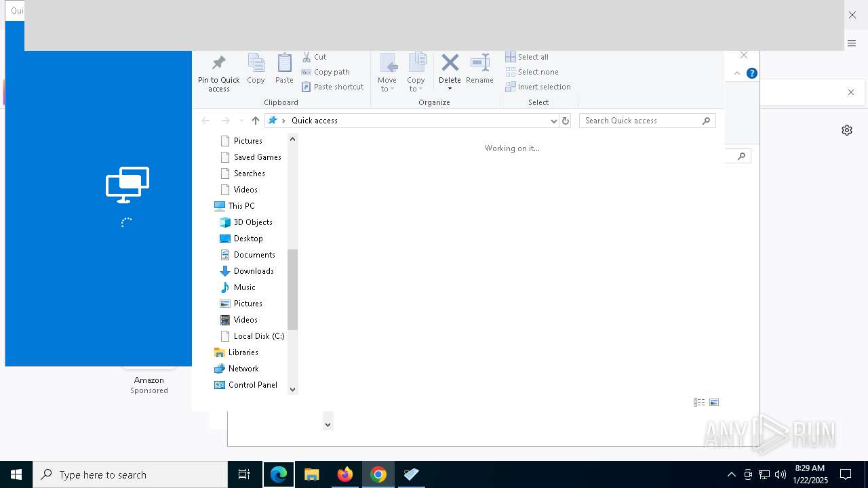Open File Explorer taskbar icon

[312, 474]
